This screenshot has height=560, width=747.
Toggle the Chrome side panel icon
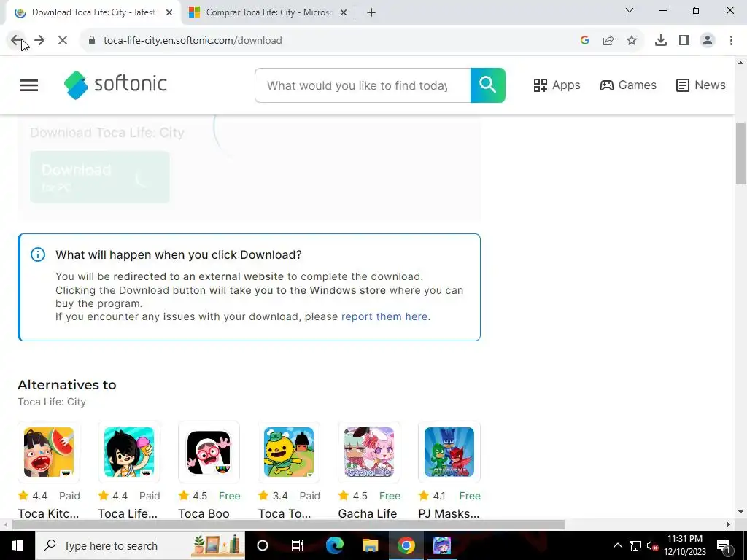(684, 41)
